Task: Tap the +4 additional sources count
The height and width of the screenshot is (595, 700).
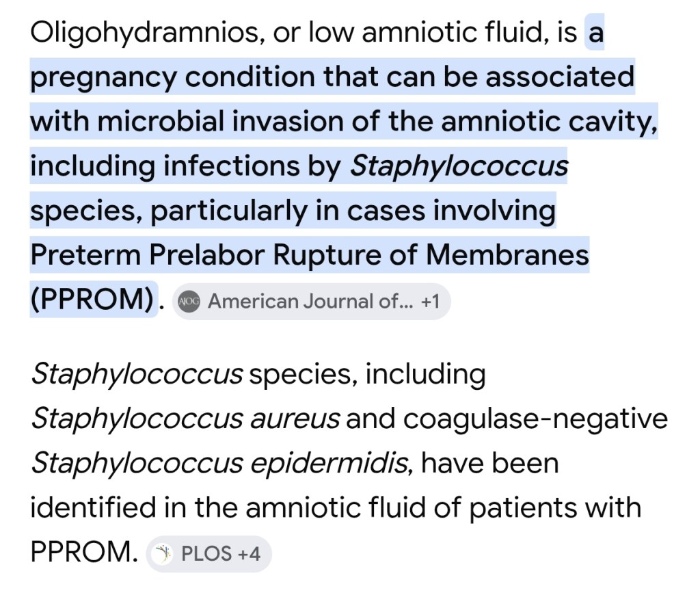Action: coord(249,553)
